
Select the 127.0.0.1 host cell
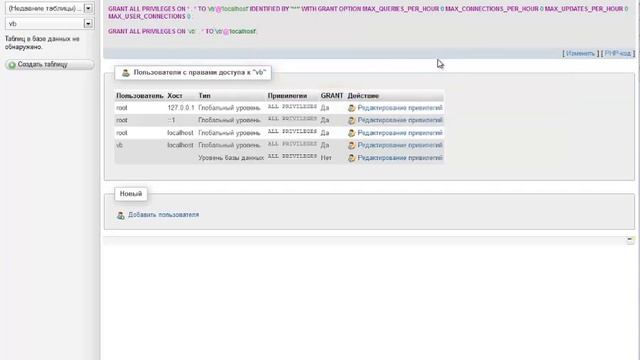[x=181, y=108]
